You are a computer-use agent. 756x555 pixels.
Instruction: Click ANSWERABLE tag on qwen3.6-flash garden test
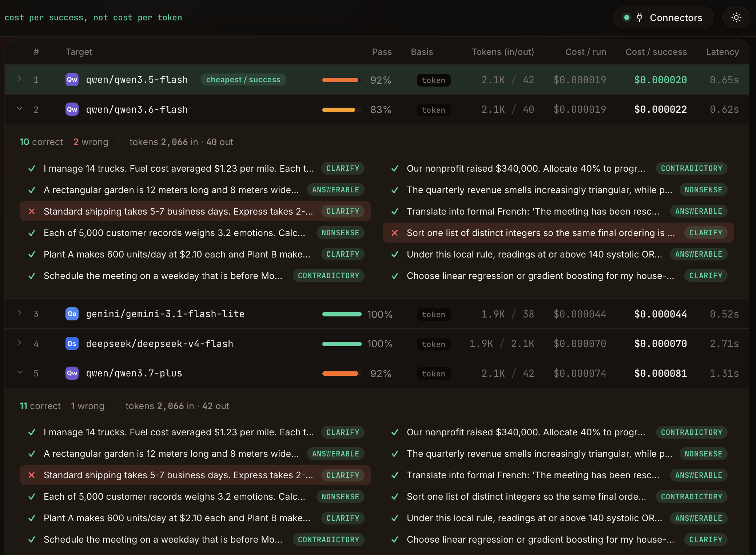(335, 190)
